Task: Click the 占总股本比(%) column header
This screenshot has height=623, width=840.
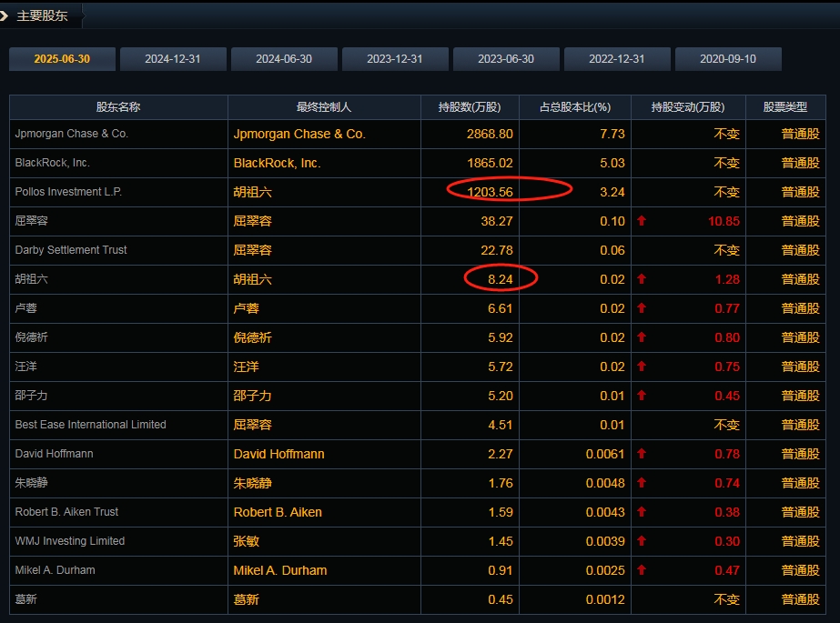Action: (574, 107)
